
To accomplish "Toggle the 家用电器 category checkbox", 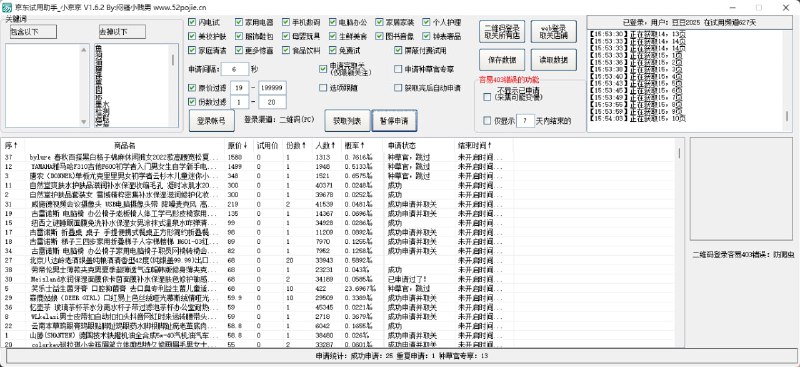I will coord(239,22).
